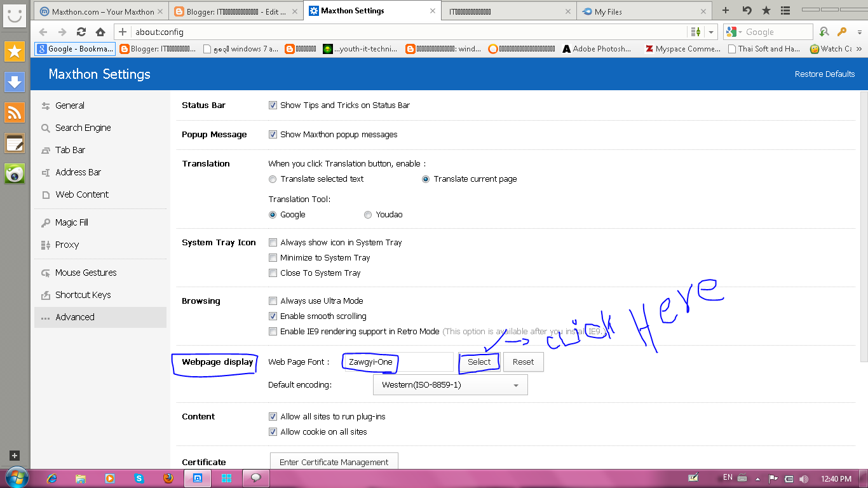This screenshot has height=488, width=868.
Task: Open volume control in system tray
Action: [804, 478]
